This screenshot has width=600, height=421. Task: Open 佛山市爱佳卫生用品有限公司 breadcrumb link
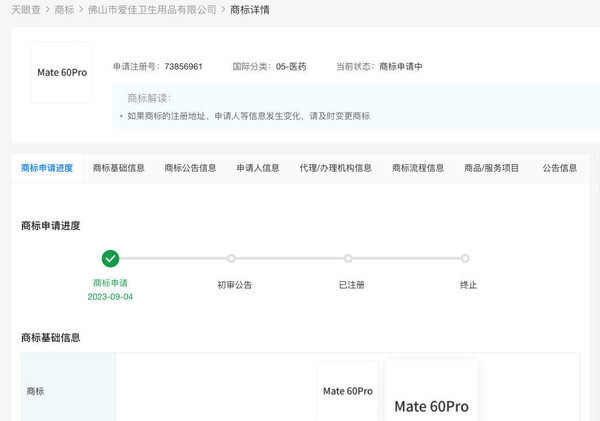pyautogui.click(x=152, y=10)
